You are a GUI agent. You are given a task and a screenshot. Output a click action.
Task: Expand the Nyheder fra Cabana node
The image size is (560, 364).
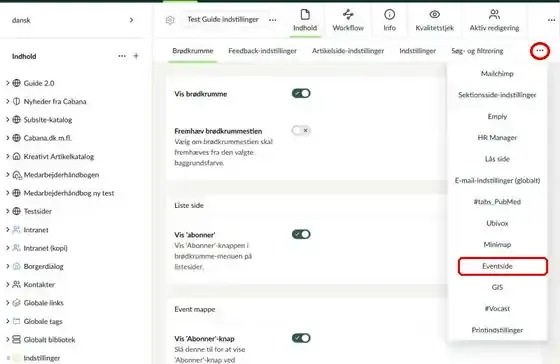[8, 101]
